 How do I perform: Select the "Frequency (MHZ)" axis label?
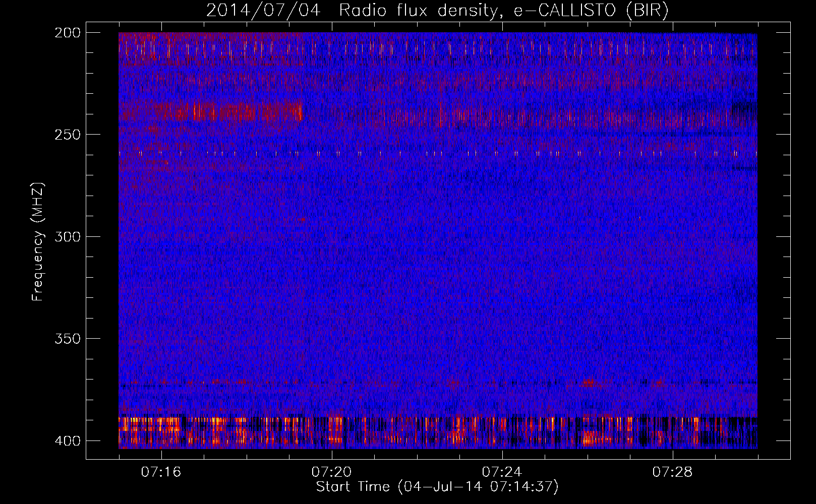pos(38,242)
